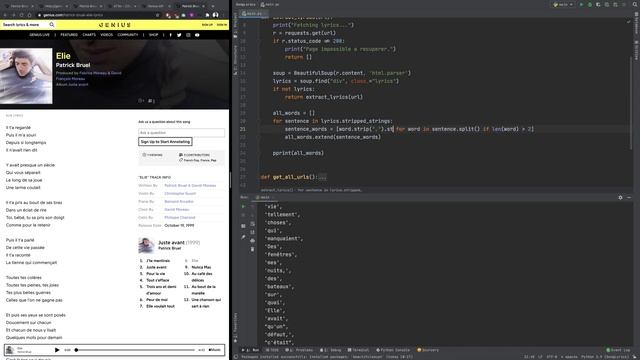Click the browser back arrow

click(x=5, y=15)
